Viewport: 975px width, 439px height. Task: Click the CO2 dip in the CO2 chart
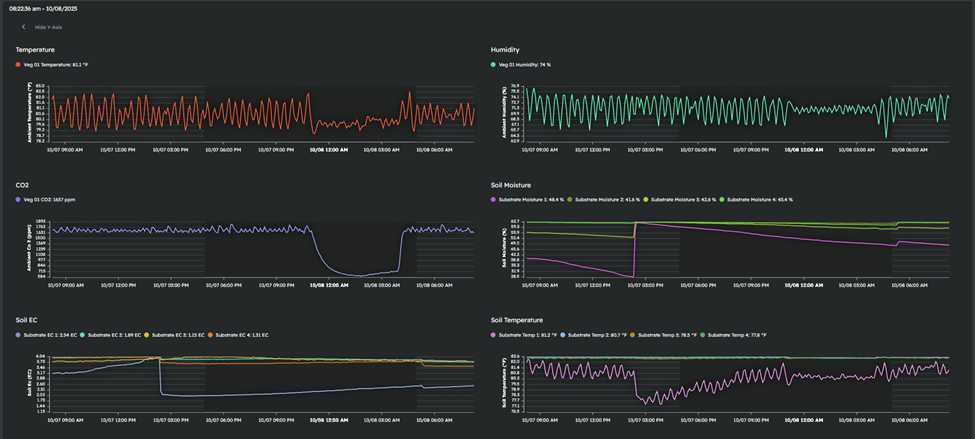[360, 273]
